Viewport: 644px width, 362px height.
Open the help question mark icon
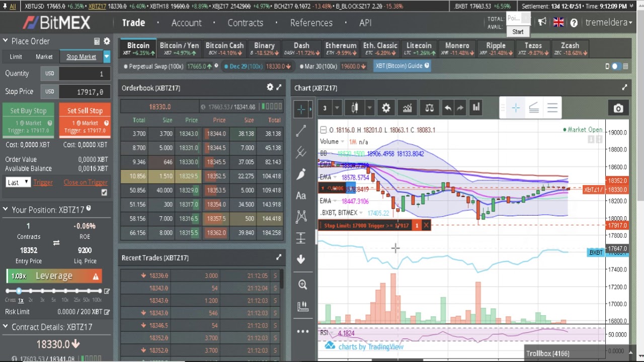coord(574,23)
